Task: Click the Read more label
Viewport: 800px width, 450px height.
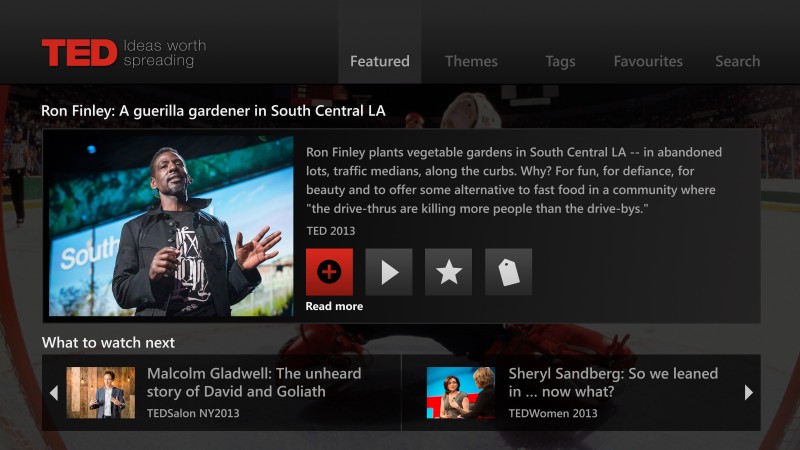Action: (x=334, y=306)
